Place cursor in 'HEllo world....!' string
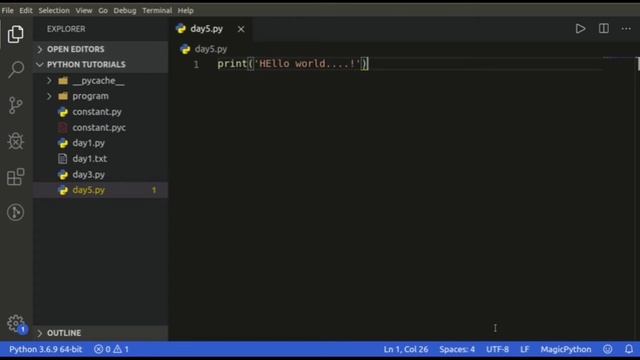This screenshot has width=640, height=360. tap(307, 64)
